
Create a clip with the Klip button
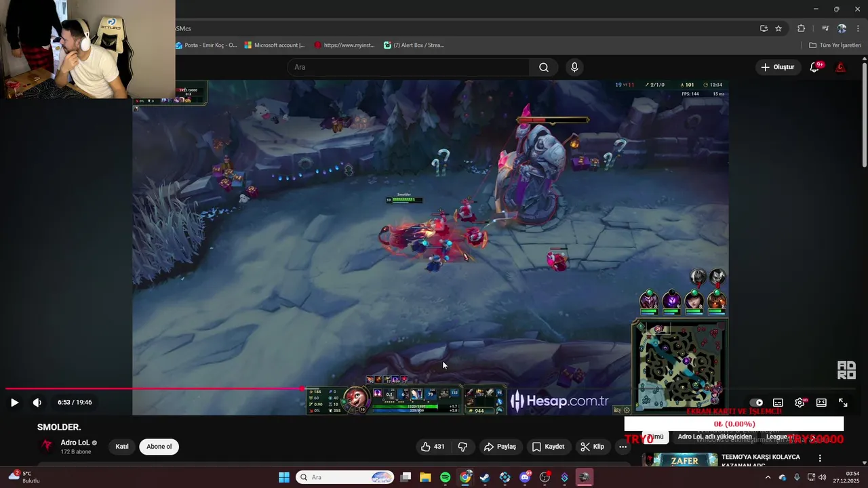click(x=592, y=447)
